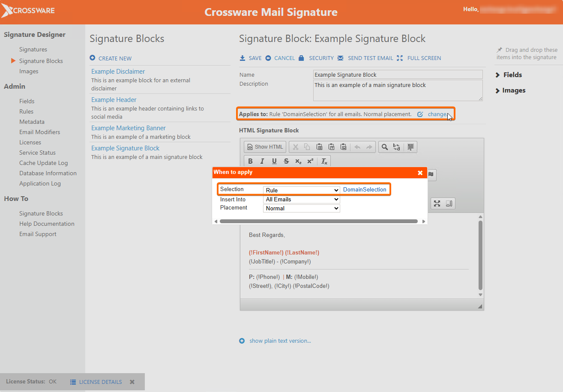The width and height of the screenshot is (563, 392).
Task: Apply Strikethrough formatting in editor toolbar
Action: (286, 161)
